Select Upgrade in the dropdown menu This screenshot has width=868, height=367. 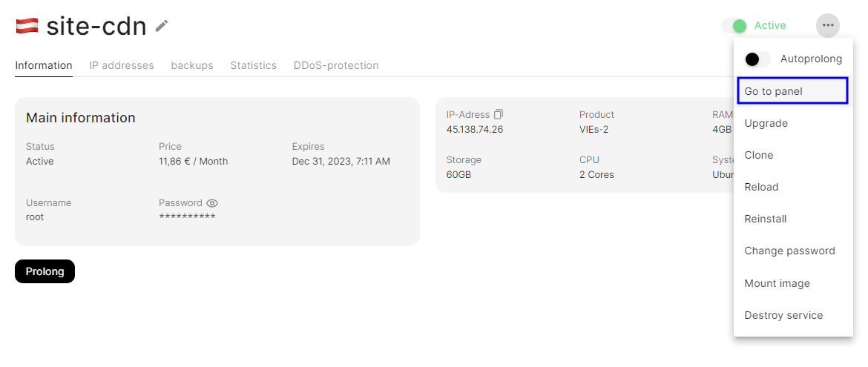[766, 123]
